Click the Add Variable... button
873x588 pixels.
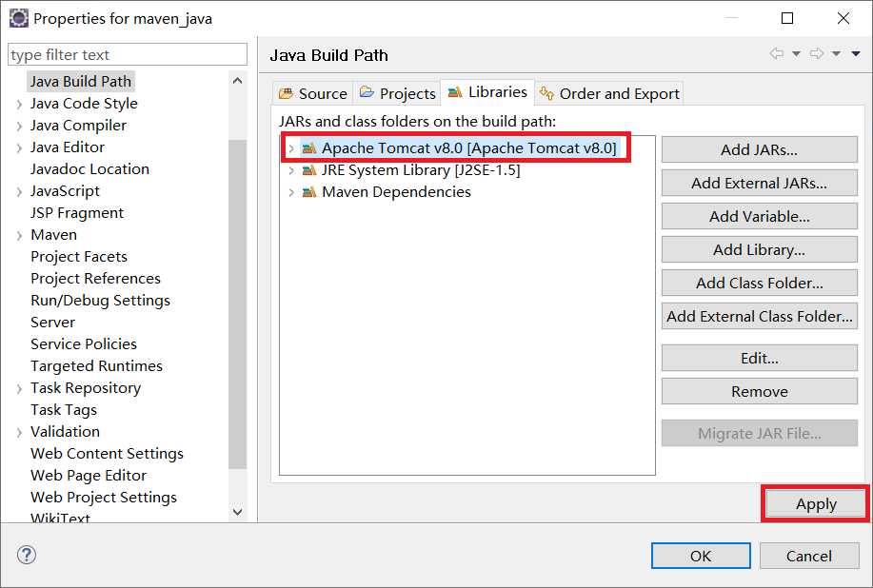coord(760,216)
